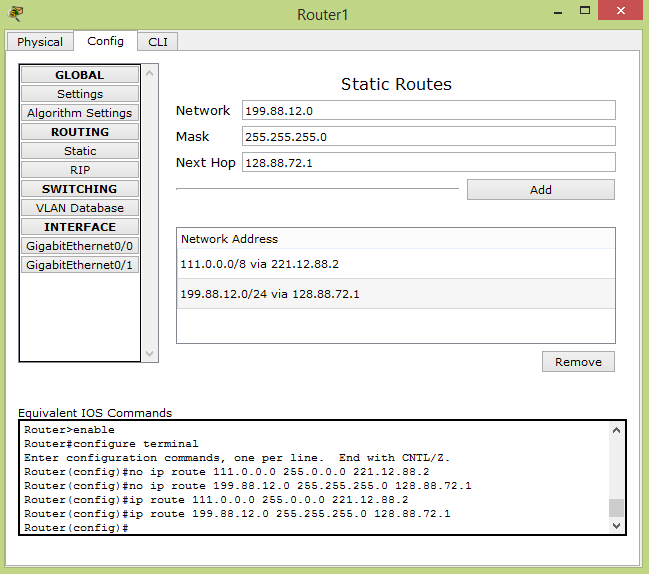Click sidebar scroll down arrow
Viewport: 649px width, 574px height.
click(150, 353)
